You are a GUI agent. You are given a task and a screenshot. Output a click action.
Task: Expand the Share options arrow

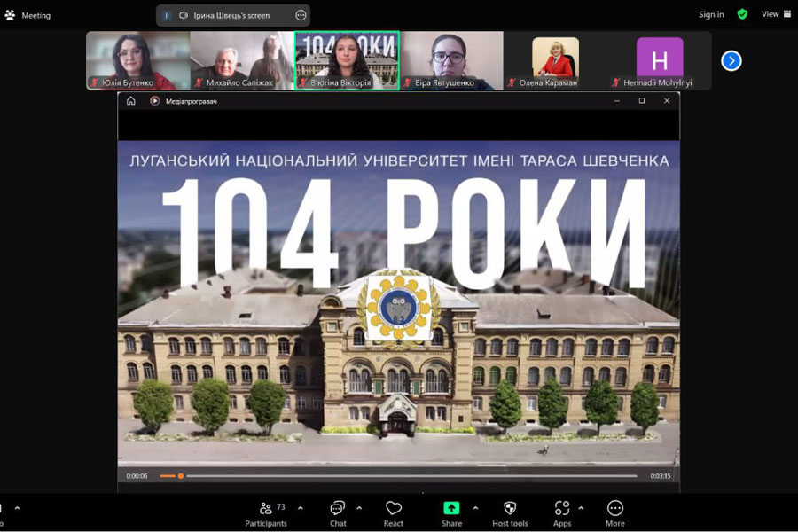[475, 508]
